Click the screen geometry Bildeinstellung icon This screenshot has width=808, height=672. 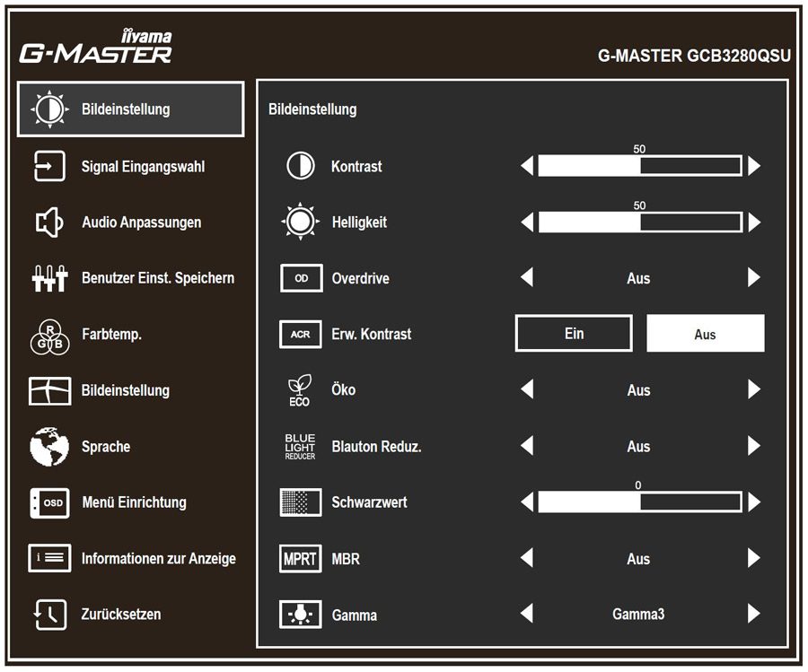tap(49, 390)
